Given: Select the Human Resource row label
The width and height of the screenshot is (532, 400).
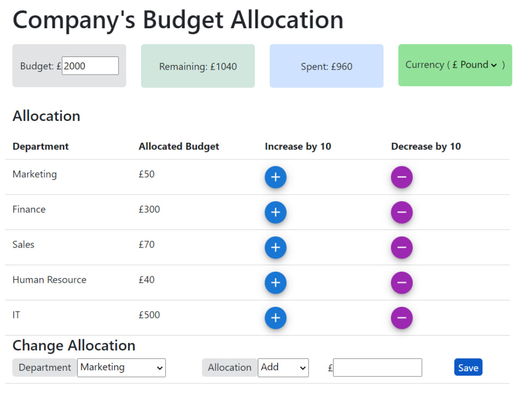Looking at the screenshot, I should point(49,280).
